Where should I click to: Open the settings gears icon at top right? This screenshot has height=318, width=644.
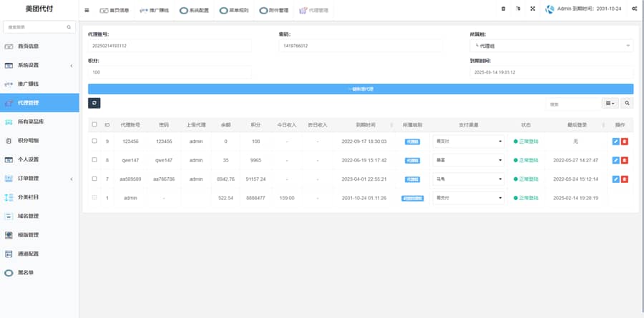633,9
